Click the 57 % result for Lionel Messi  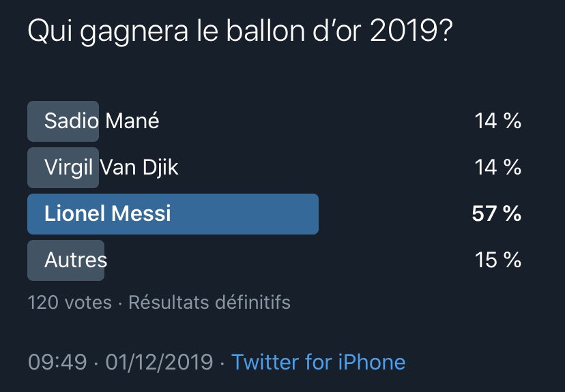(496, 214)
